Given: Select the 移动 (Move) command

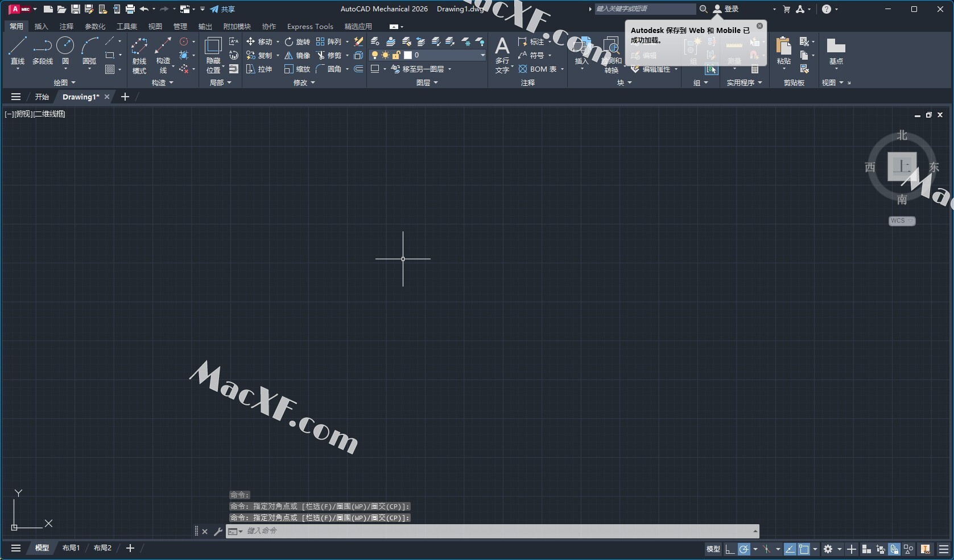Looking at the screenshot, I should [259, 42].
